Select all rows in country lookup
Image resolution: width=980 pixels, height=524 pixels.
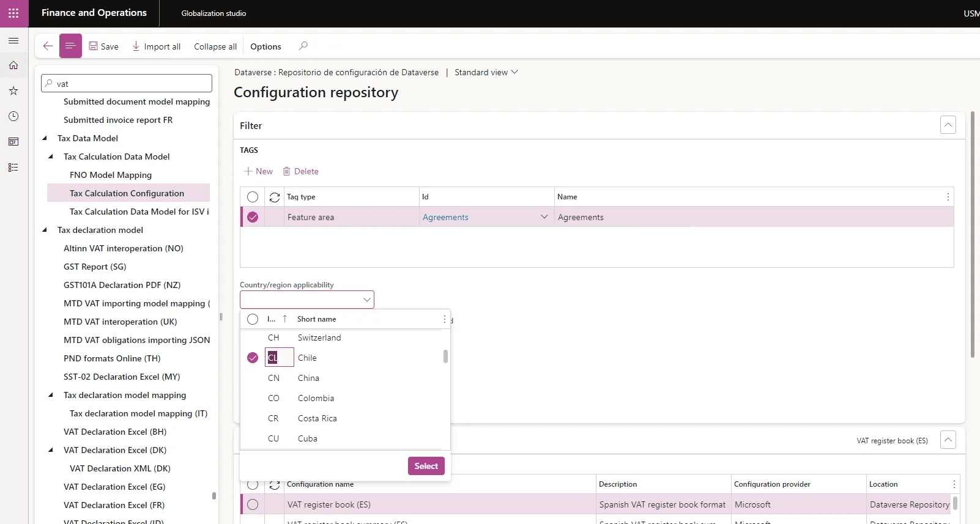click(x=253, y=319)
